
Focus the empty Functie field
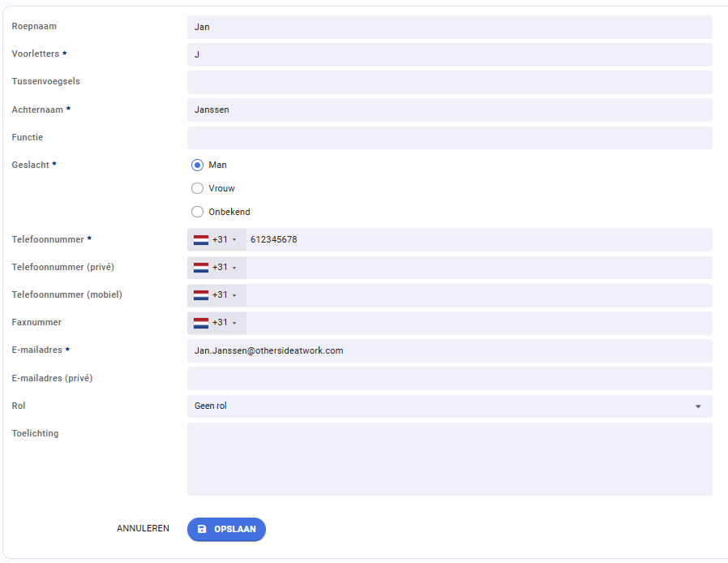tap(449, 138)
